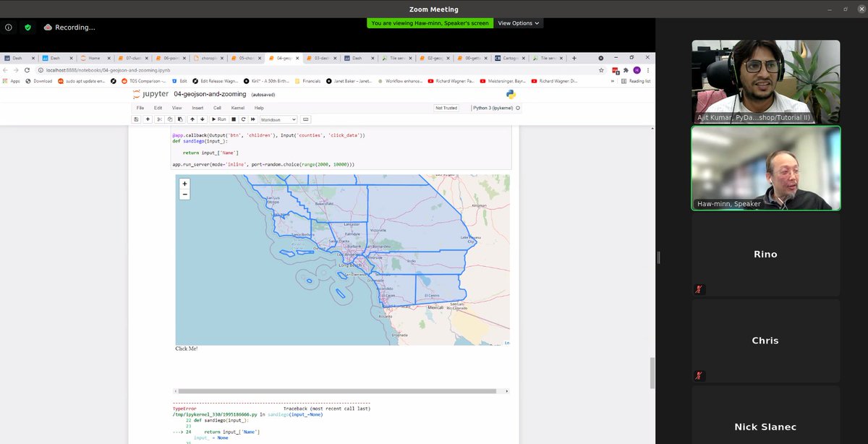Move selected cell down with arrow icon
868x444 pixels.
click(203, 119)
